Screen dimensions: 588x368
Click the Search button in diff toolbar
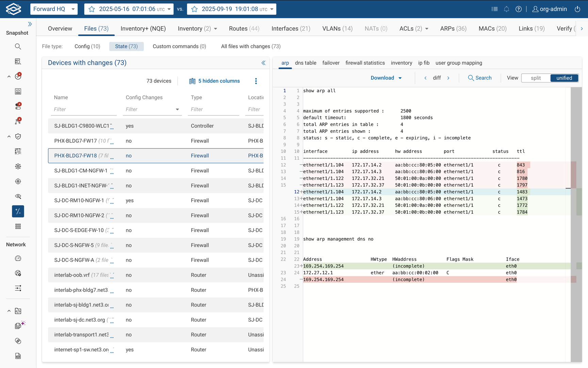pos(479,78)
